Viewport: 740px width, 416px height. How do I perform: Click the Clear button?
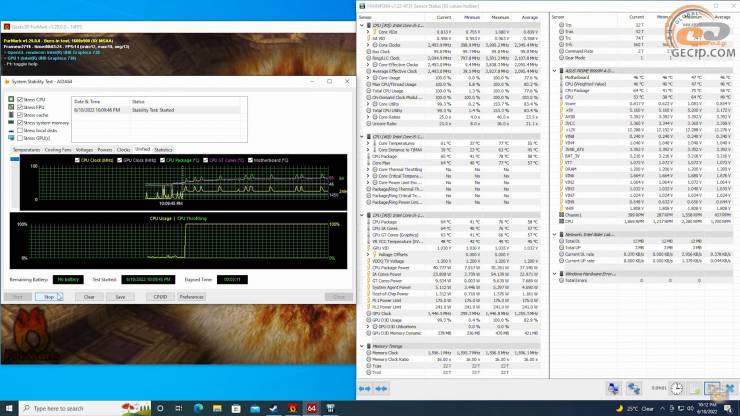[89, 297]
